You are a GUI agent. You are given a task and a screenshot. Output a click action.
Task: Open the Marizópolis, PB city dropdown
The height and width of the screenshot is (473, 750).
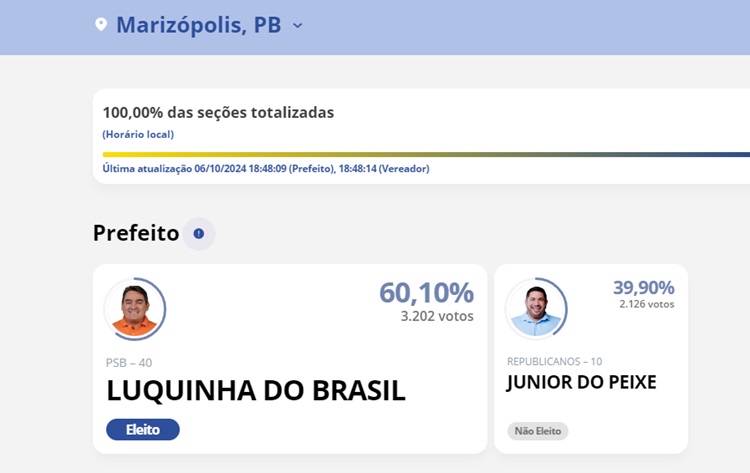198,25
